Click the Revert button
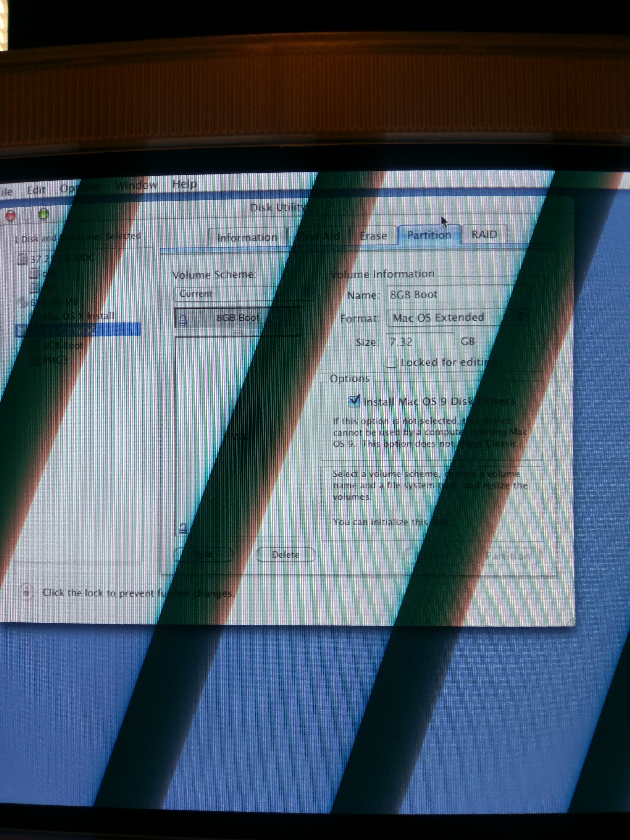This screenshot has height=840, width=630. 434,556
